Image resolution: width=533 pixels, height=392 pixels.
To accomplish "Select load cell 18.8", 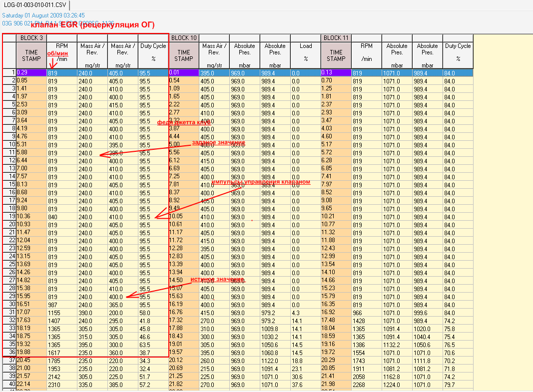I will pyautogui.click(x=306, y=361).
